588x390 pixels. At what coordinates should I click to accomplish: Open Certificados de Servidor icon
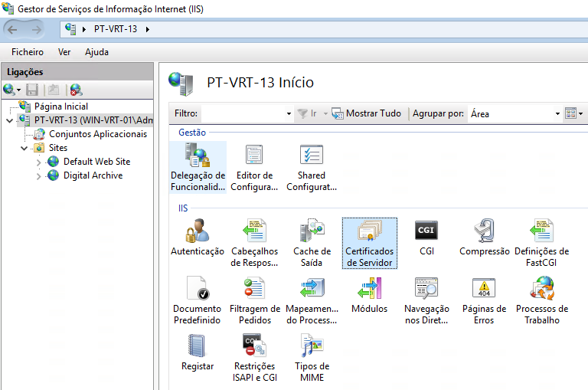[x=369, y=243]
